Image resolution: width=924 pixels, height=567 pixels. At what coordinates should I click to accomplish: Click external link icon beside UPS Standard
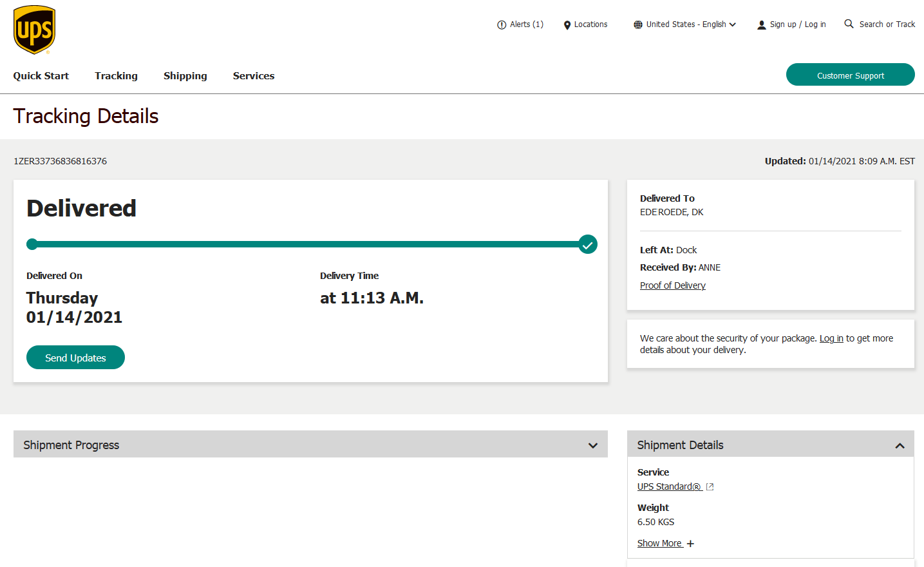point(710,487)
